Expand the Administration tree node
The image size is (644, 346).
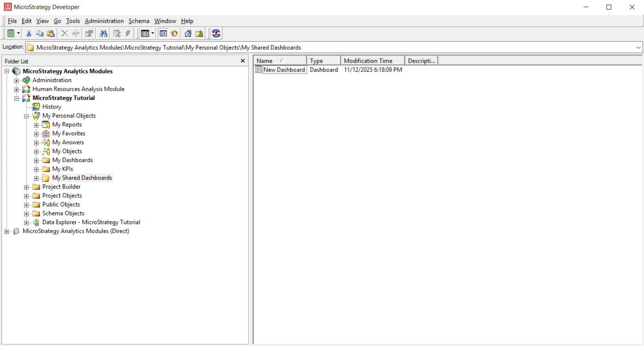point(17,80)
